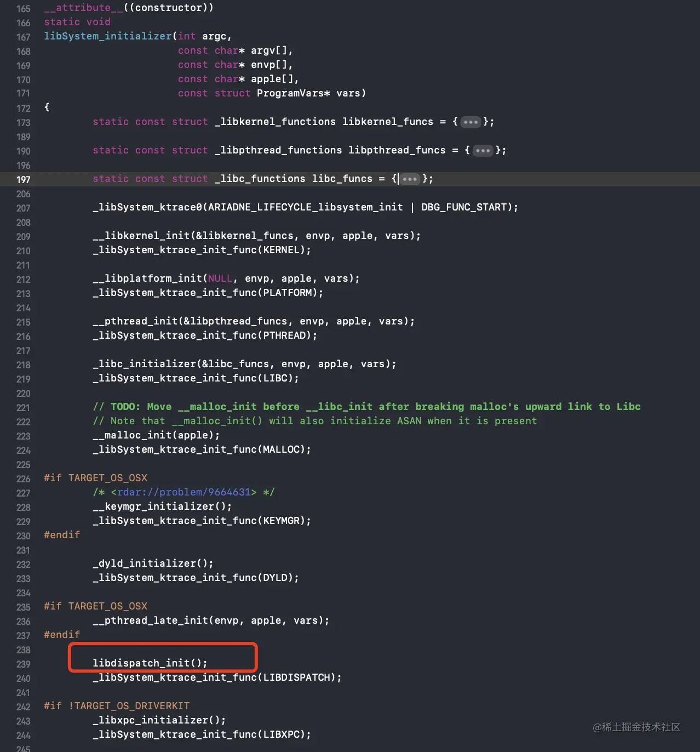Image resolution: width=700 pixels, height=752 pixels.
Task: Click libSystem_initializer function name
Action: [108, 36]
